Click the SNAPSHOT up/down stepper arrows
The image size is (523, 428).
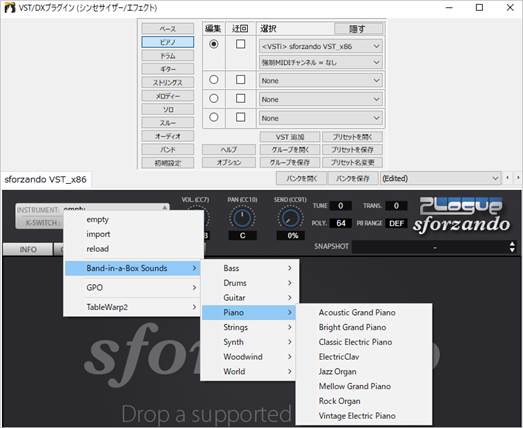[512, 247]
